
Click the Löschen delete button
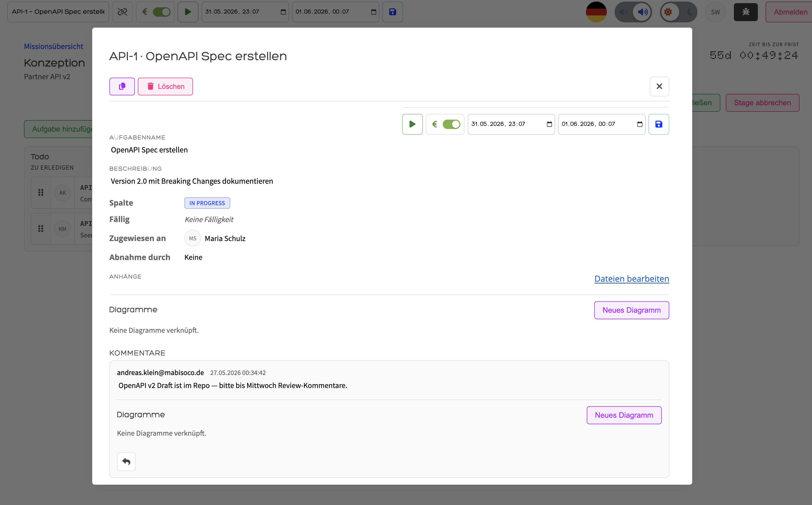(165, 87)
